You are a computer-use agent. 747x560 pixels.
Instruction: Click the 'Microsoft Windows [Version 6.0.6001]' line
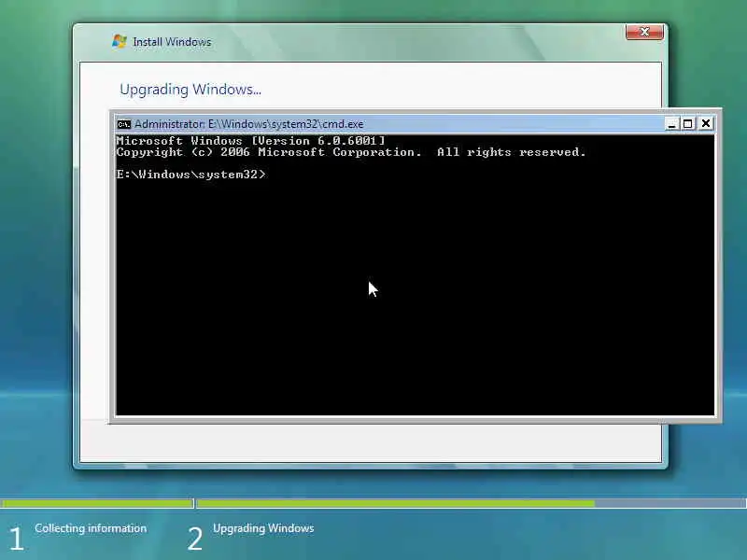coord(250,141)
